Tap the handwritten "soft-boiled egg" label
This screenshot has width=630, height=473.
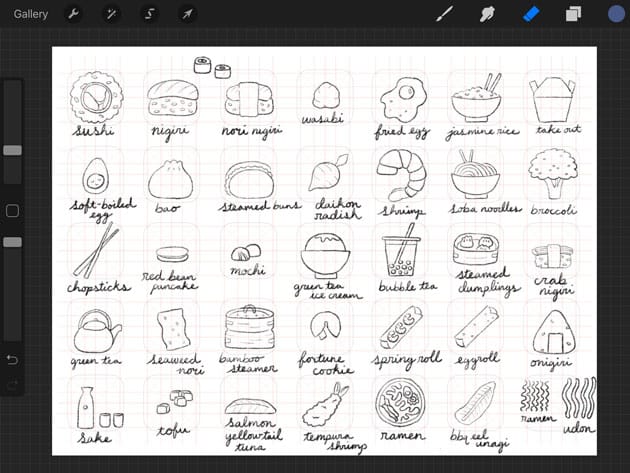click(103, 209)
